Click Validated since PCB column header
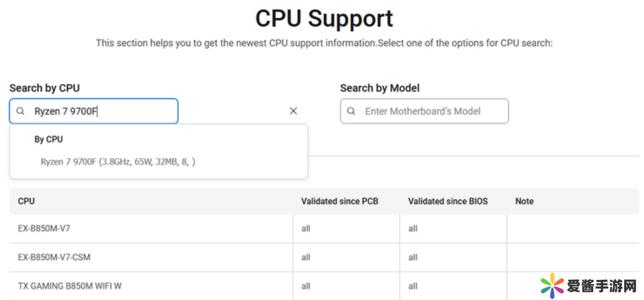This screenshot has height=300, width=644. (340, 201)
